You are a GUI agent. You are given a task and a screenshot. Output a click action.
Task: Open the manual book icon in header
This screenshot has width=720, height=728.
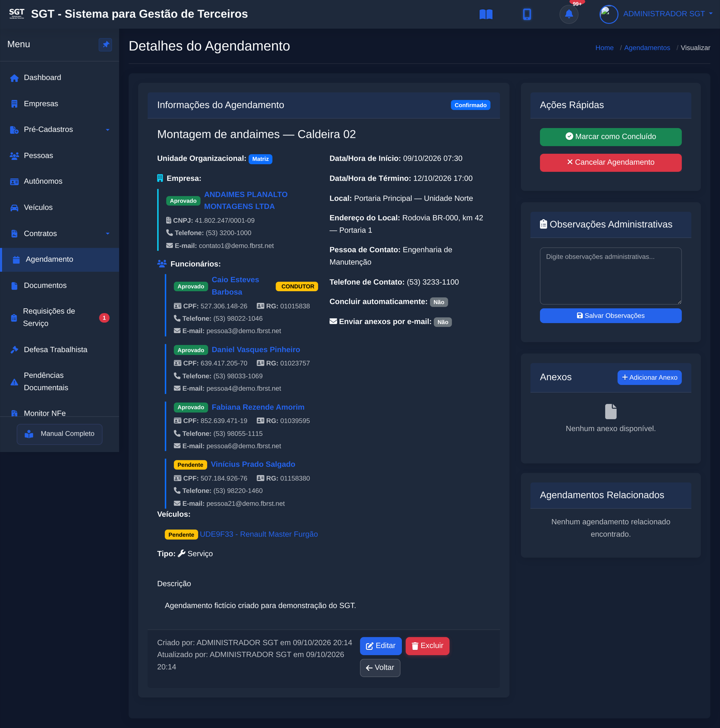pyautogui.click(x=486, y=14)
